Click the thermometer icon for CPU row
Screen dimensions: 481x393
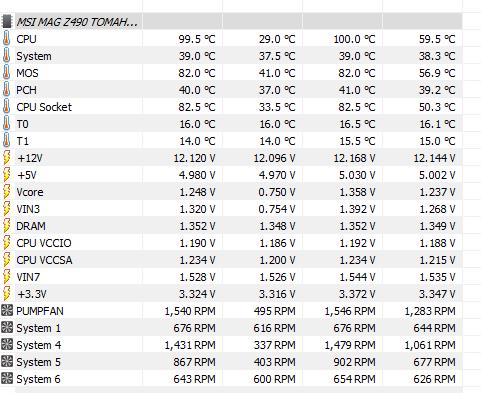point(6,39)
